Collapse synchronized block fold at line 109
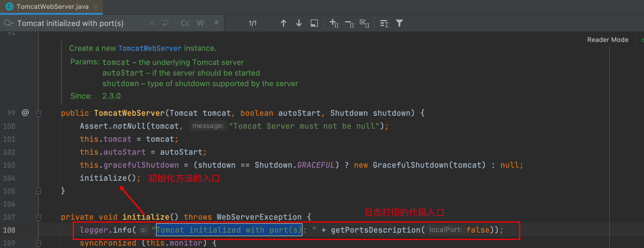The width and height of the screenshot is (644, 248). [x=38, y=244]
